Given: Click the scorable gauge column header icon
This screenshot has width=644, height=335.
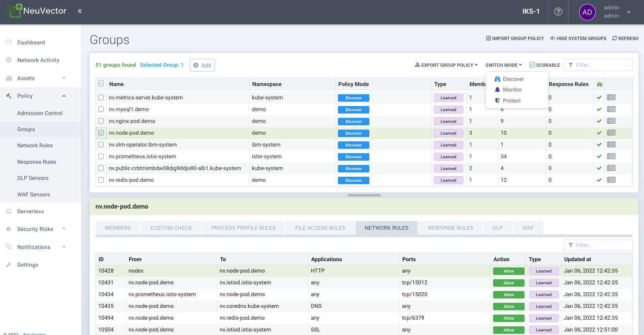Looking at the screenshot, I should pyautogui.click(x=599, y=84).
